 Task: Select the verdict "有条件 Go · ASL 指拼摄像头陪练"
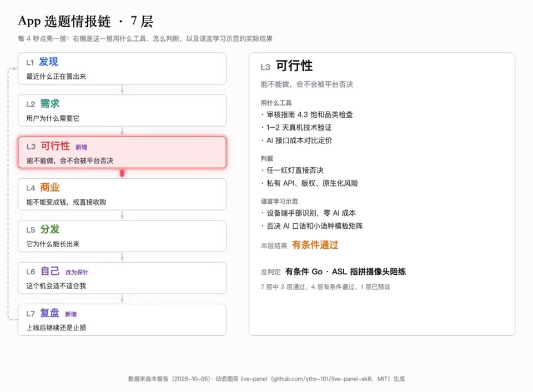(345, 272)
